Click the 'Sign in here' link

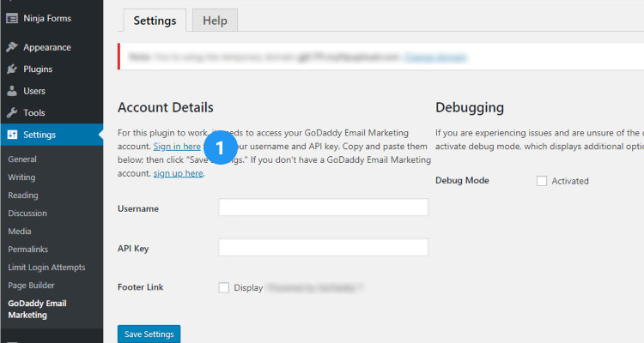click(177, 147)
